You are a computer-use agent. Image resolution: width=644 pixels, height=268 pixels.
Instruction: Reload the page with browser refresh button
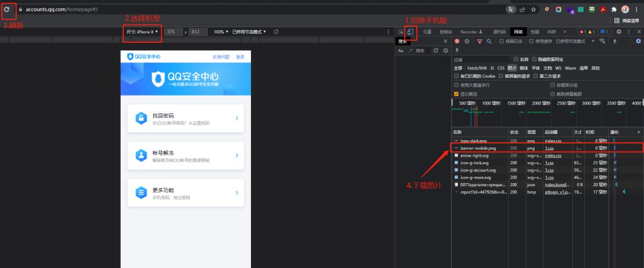click(6, 9)
